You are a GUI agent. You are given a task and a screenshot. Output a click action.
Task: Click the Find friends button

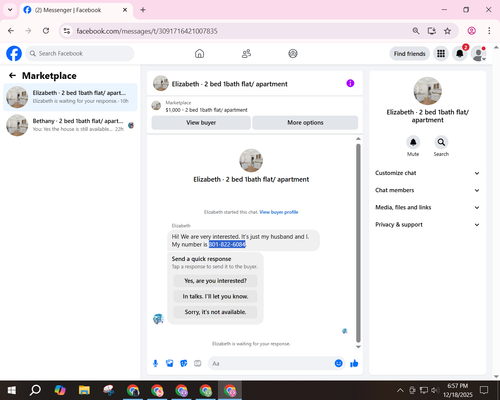tap(409, 54)
